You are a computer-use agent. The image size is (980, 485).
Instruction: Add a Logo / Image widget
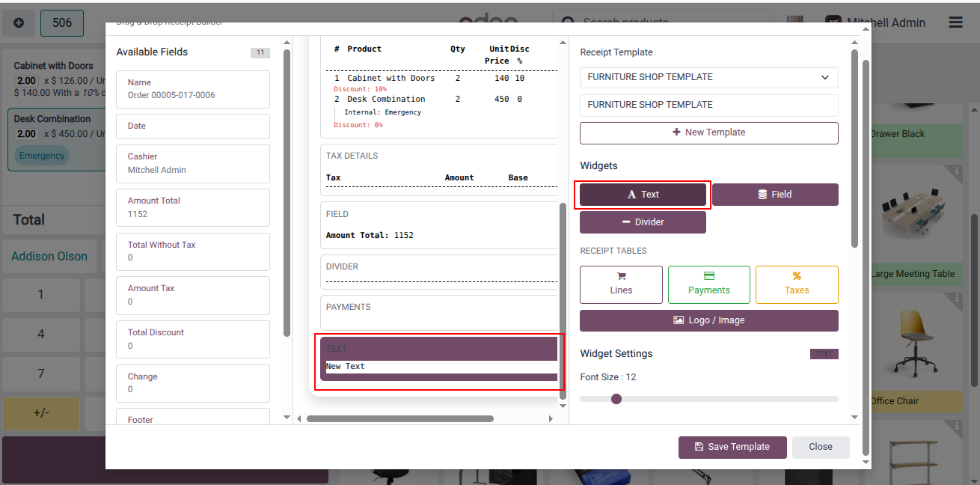point(709,320)
